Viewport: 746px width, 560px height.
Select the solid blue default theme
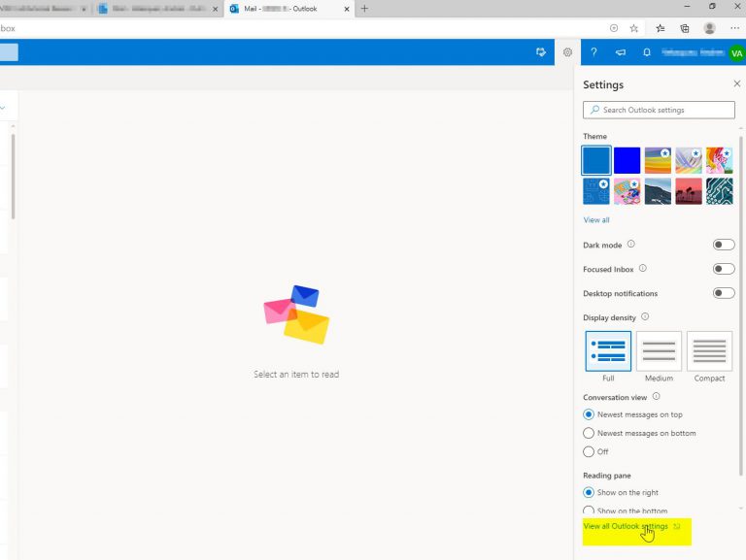pyautogui.click(x=596, y=161)
